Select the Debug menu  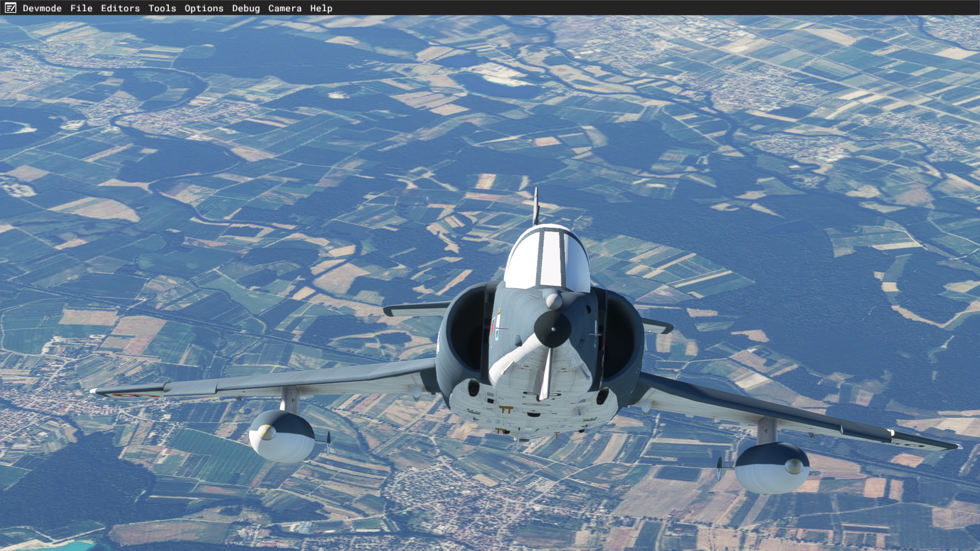[246, 8]
